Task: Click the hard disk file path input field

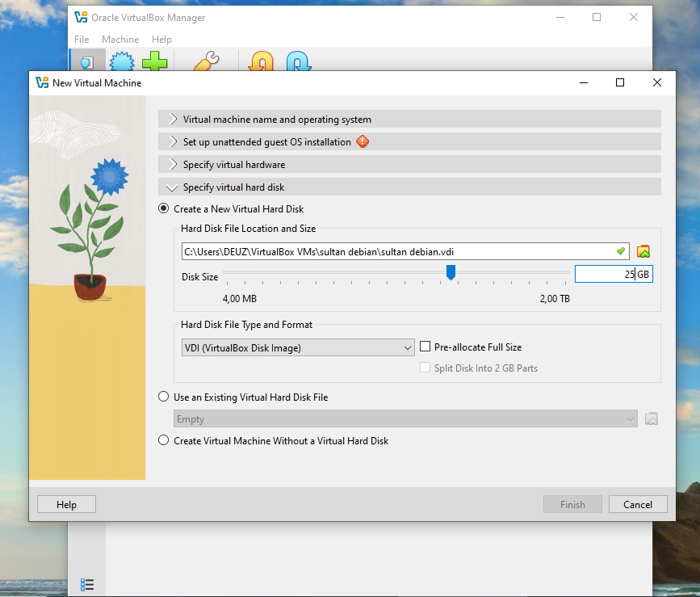Action: click(405, 251)
